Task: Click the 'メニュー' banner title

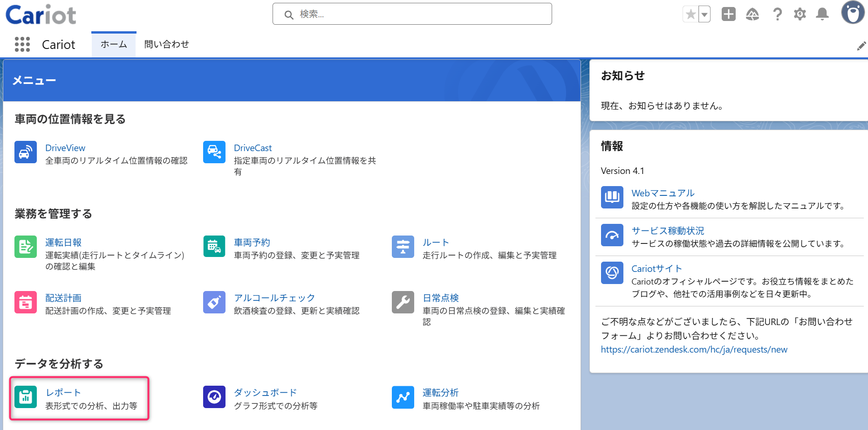Action: (x=34, y=81)
